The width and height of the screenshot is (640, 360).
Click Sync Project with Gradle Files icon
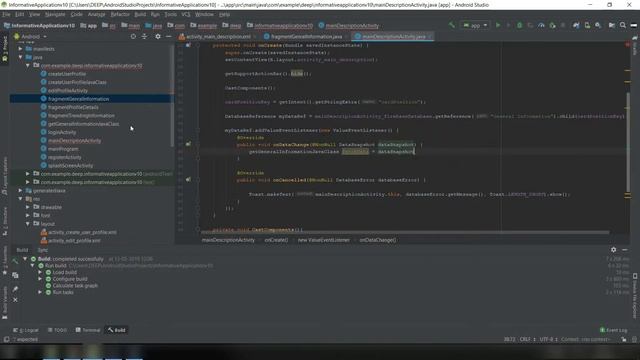[x=576, y=25]
